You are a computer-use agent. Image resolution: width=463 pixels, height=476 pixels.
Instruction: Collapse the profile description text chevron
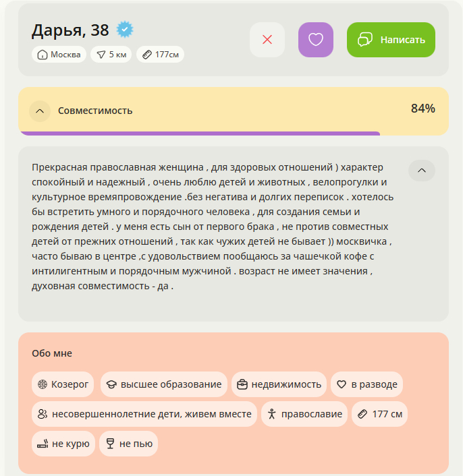point(422,171)
